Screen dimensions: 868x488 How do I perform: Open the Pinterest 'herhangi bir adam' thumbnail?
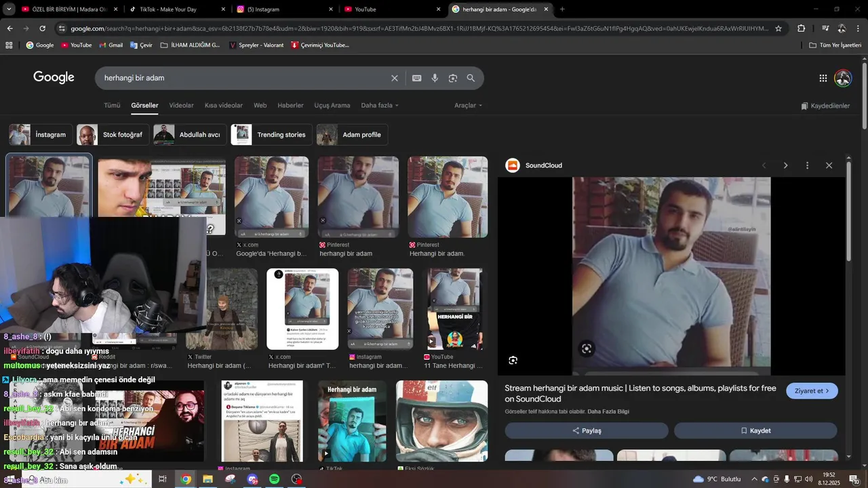(x=358, y=197)
